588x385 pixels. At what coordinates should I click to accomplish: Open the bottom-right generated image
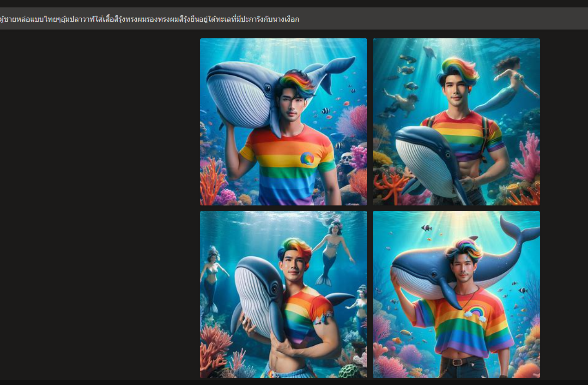click(x=456, y=295)
